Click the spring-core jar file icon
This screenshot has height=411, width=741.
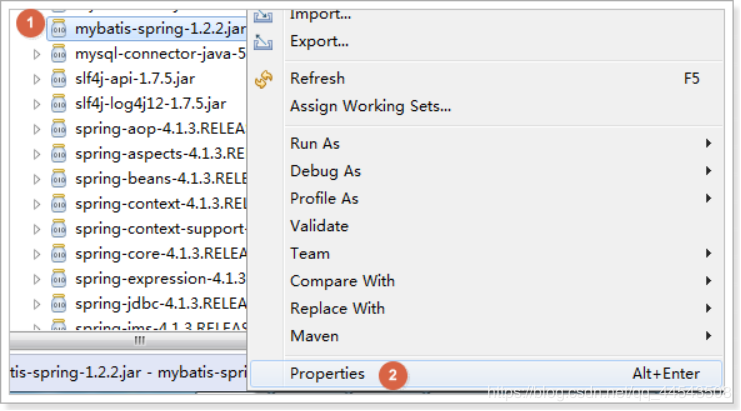[x=59, y=253]
